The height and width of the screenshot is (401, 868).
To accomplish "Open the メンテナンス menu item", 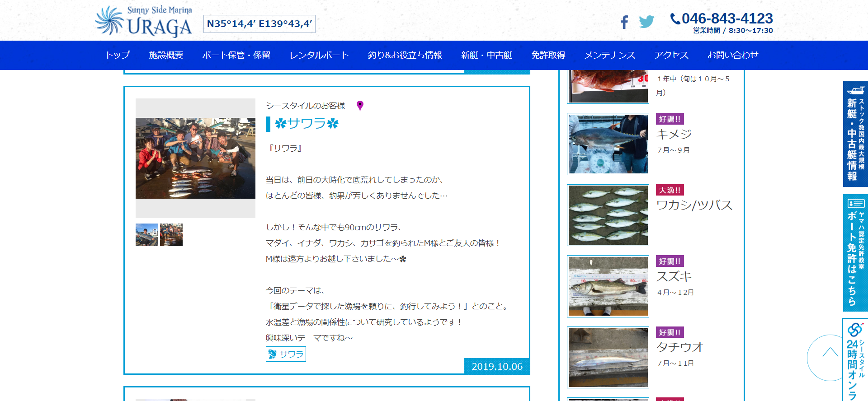I will click(610, 55).
